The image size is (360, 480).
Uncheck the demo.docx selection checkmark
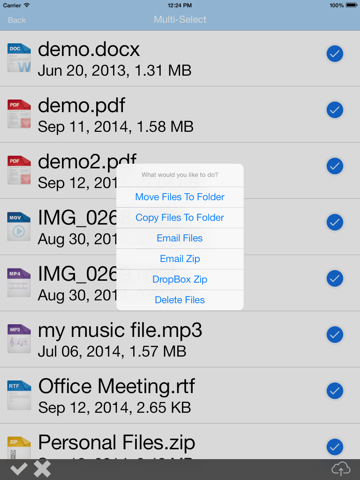(335, 54)
